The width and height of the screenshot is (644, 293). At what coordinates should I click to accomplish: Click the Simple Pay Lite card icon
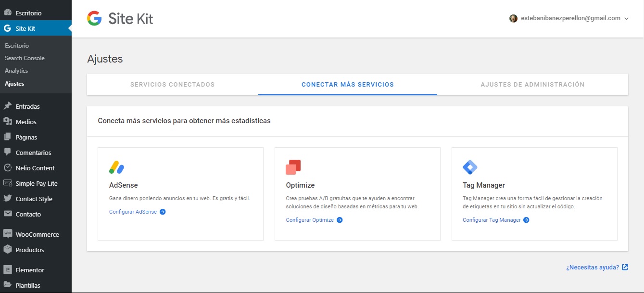pyautogui.click(x=7, y=183)
